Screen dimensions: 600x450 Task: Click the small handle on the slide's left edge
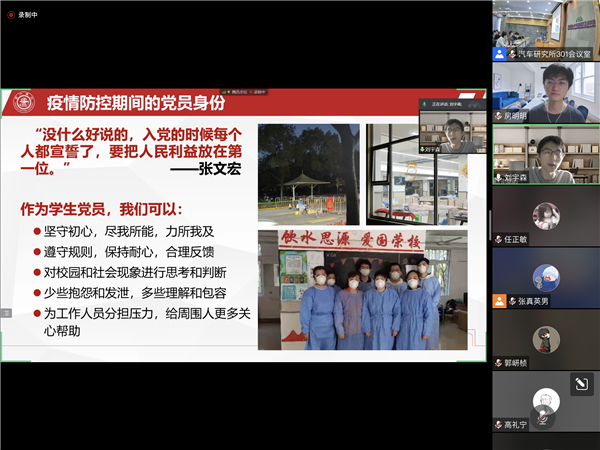click(5, 313)
